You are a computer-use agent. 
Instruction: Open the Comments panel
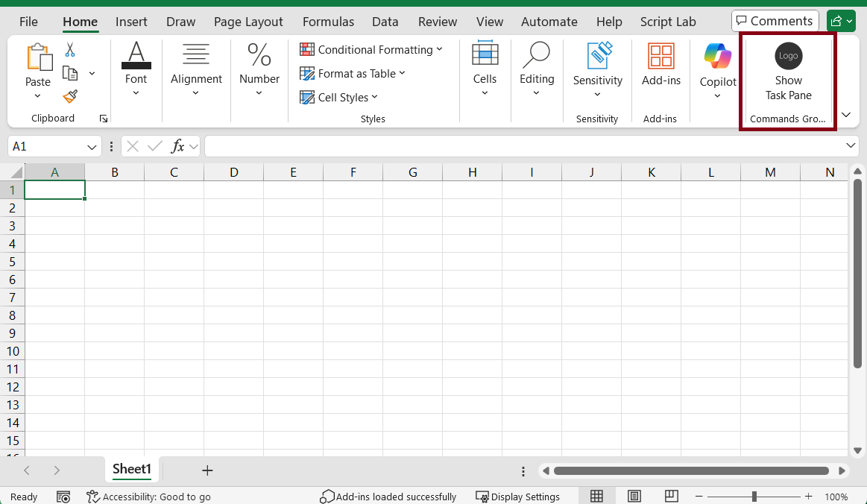point(775,21)
